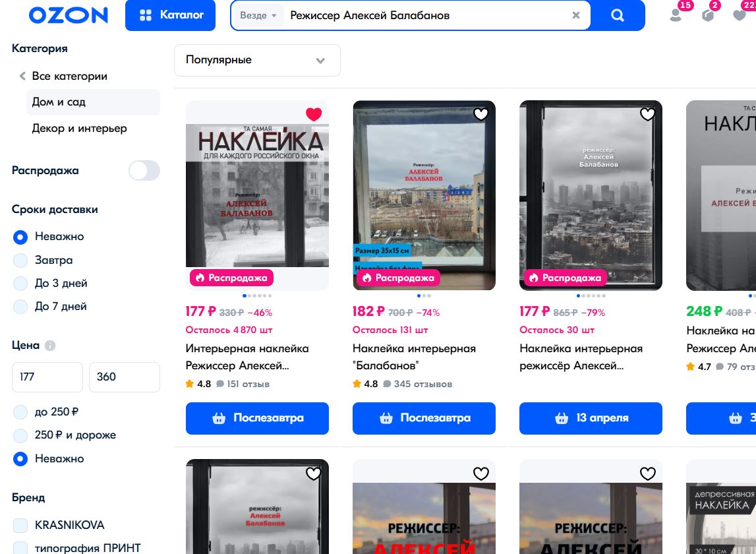Click the Цена info icon
The height and width of the screenshot is (554, 756).
50,346
